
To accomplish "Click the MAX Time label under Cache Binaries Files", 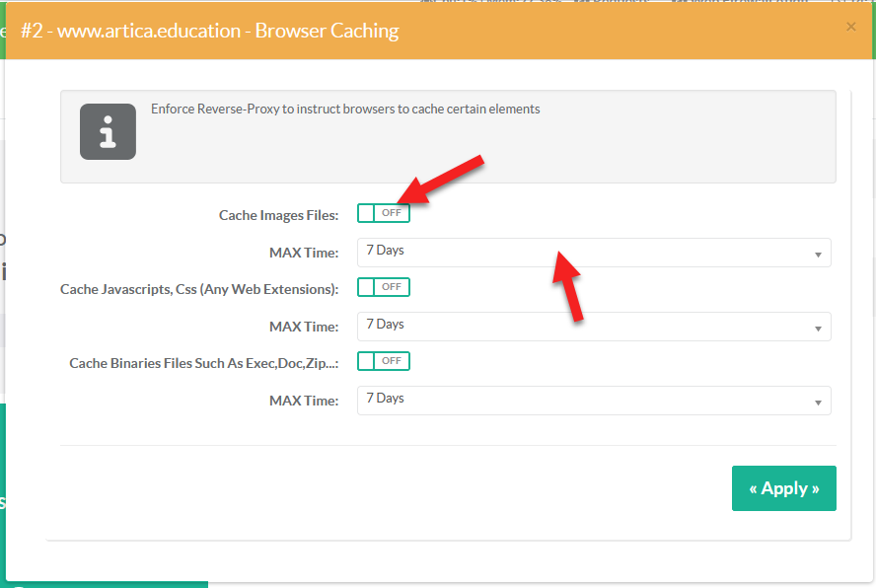I will click(x=304, y=401).
